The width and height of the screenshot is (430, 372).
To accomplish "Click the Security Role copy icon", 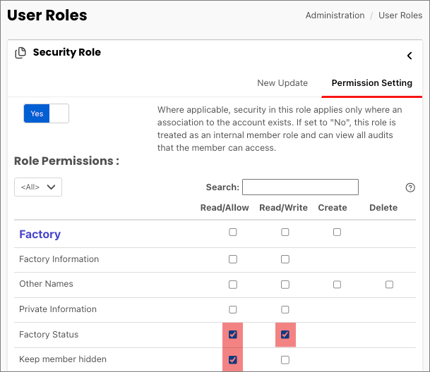I will [20, 53].
